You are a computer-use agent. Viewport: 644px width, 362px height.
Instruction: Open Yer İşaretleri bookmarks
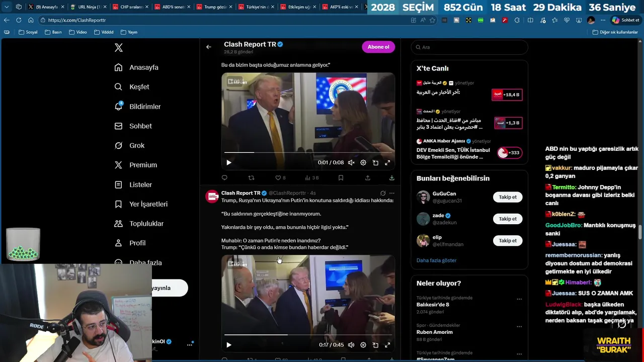141,204
